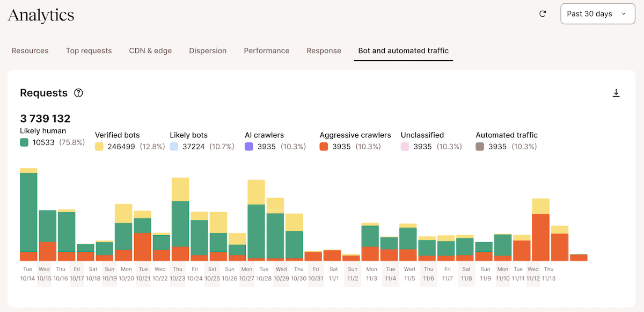
Task: Click the Requests section title
Action: (44, 93)
